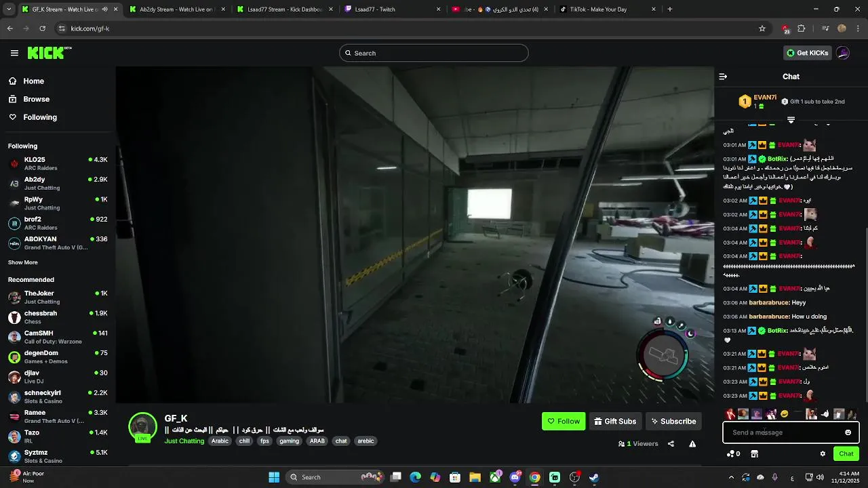Open djlav recommended channel
This screenshot has height=488, width=868.
point(58,376)
